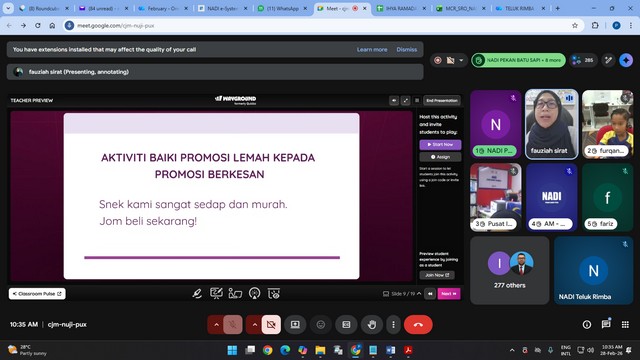
Task: Show the 285 participants list
Action: (583, 60)
